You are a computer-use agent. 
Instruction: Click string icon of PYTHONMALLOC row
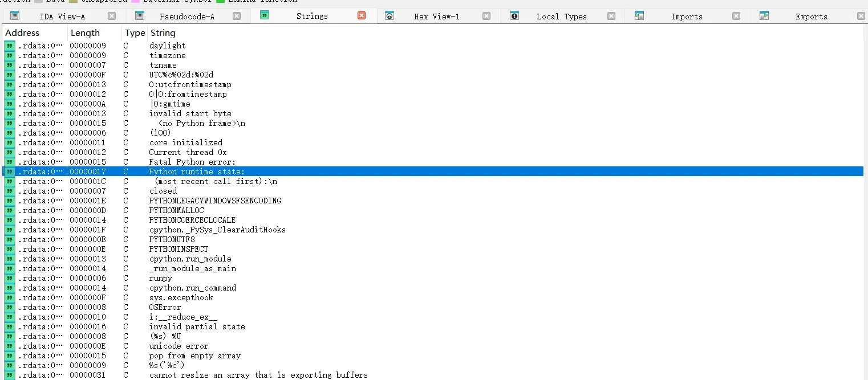[x=10, y=210]
